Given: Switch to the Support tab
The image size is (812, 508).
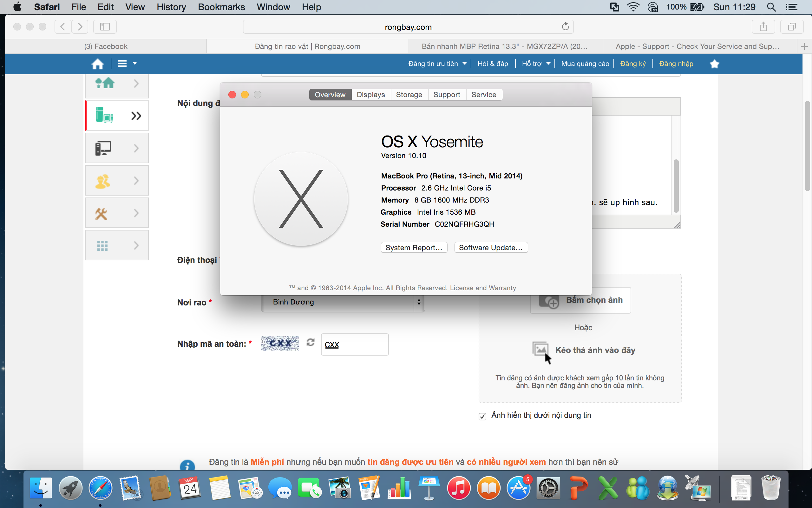Looking at the screenshot, I should coord(447,95).
